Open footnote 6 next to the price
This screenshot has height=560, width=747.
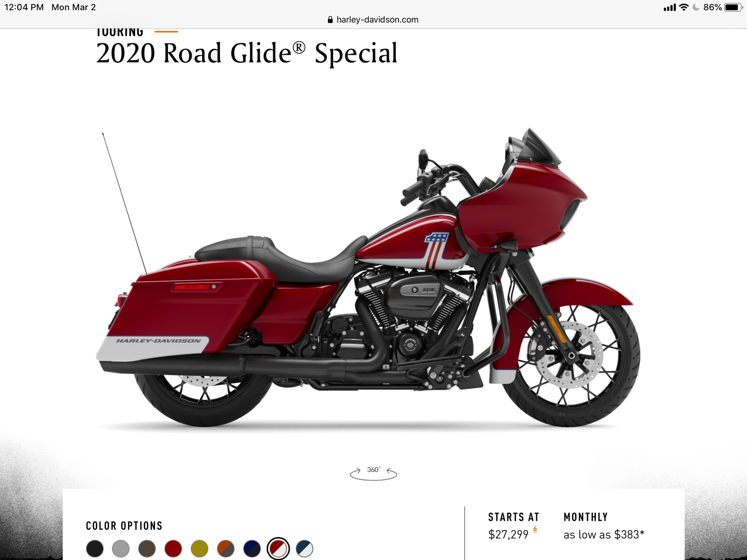coord(535,529)
